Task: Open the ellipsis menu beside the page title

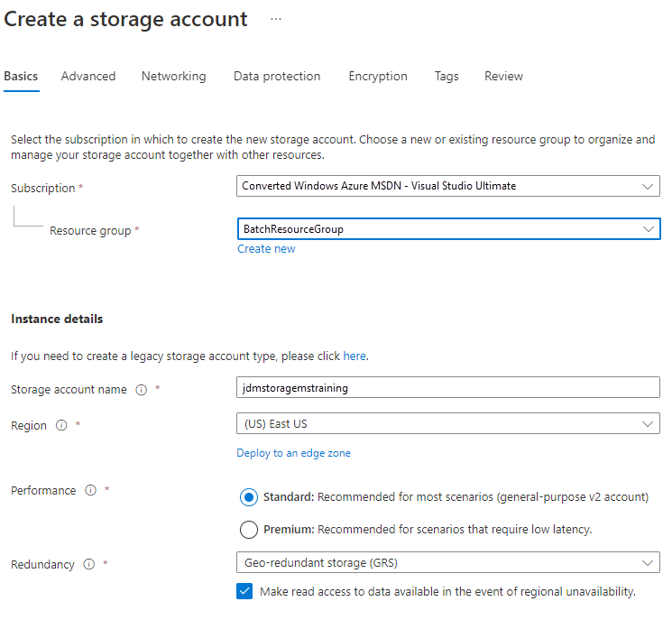Action: (x=276, y=19)
